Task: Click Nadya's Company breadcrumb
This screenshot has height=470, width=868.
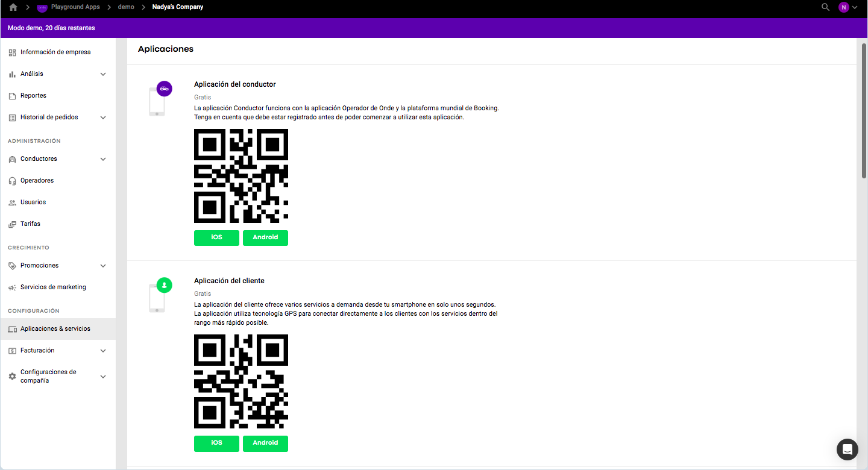Action: pos(178,7)
